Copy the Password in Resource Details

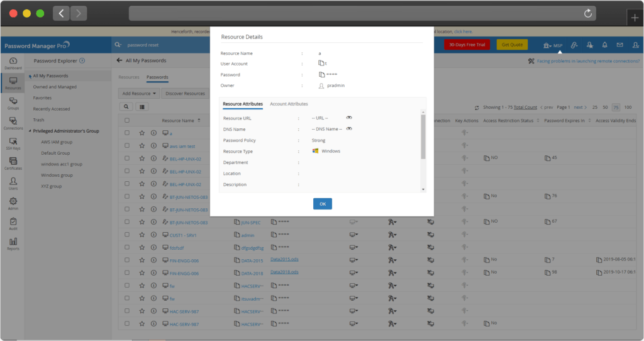pos(321,74)
